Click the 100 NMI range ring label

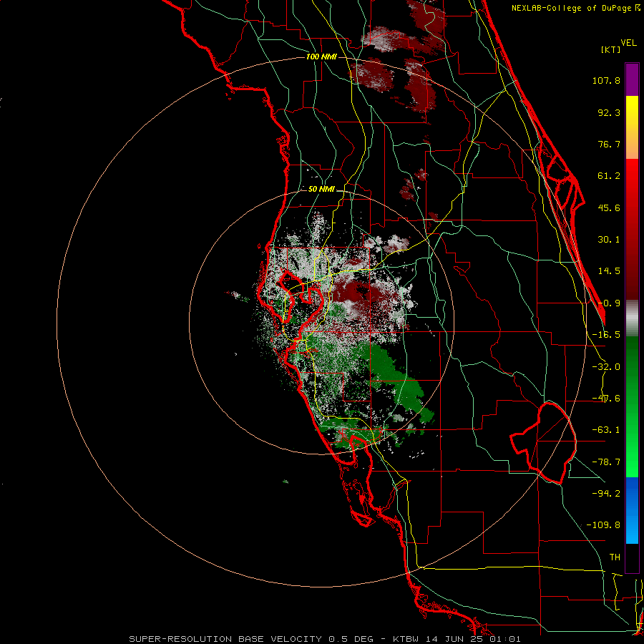tap(321, 57)
